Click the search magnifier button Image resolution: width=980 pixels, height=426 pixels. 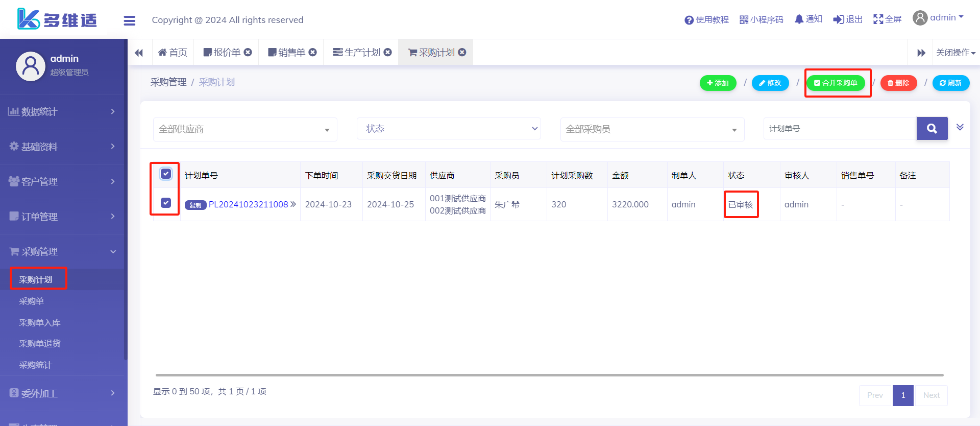click(x=932, y=129)
